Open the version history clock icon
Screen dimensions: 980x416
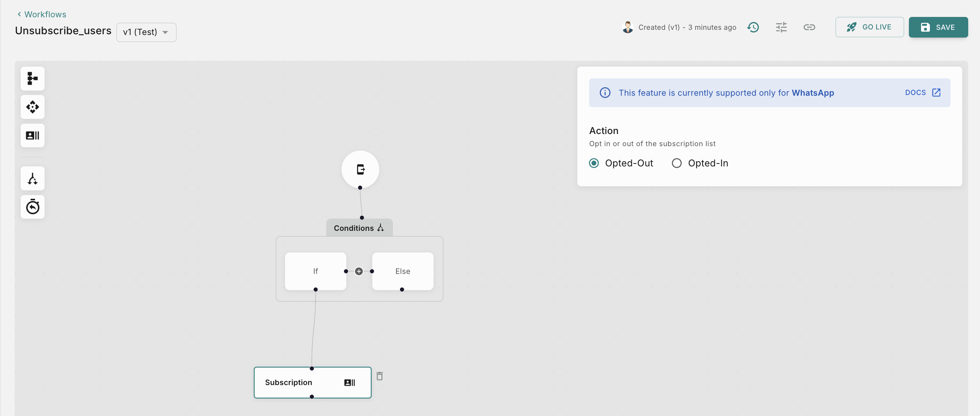point(753,27)
